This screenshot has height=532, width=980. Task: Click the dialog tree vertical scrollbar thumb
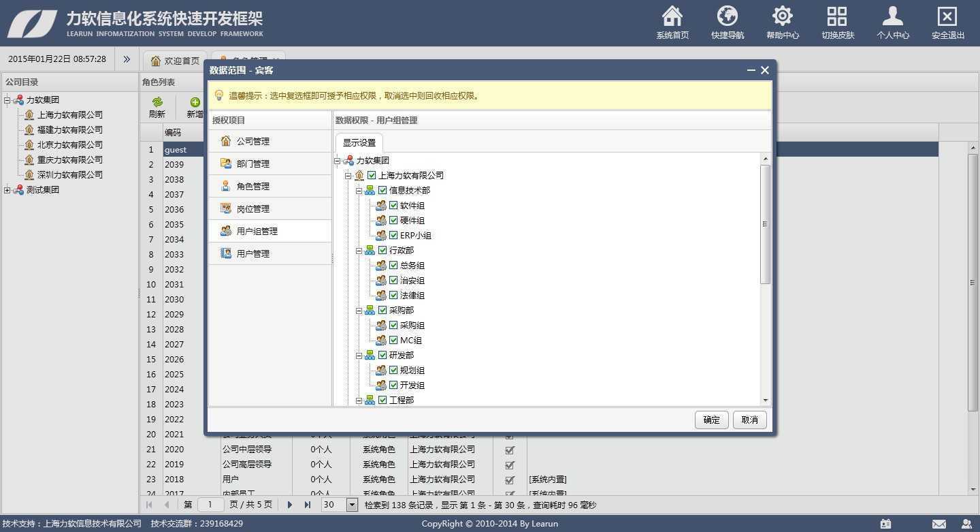click(x=765, y=223)
